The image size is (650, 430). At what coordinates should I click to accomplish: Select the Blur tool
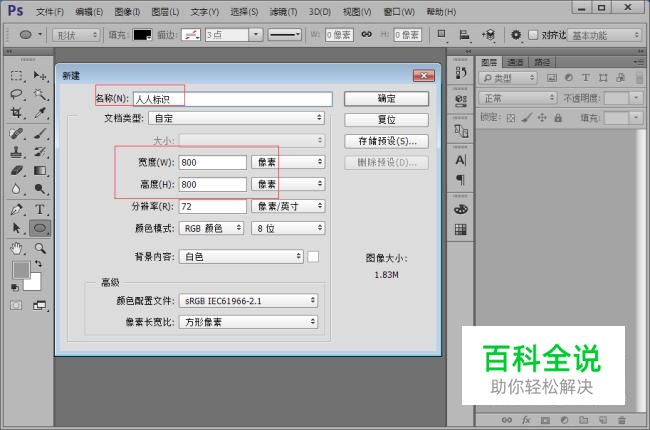click(x=16, y=189)
